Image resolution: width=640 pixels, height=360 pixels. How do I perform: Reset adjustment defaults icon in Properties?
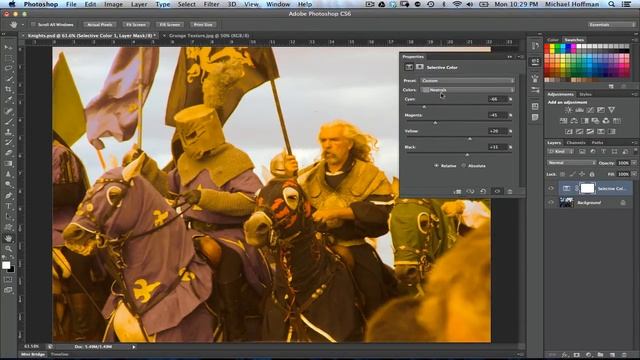(x=484, y=191)
